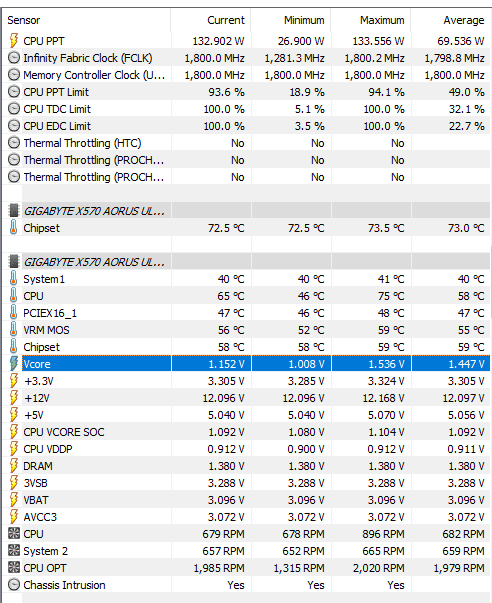Image resolution: width=492 pixels, height=603 pixels.
Task: Click the chip icon of the first GIGABYTE X570 header
Action: coord(13,211)
